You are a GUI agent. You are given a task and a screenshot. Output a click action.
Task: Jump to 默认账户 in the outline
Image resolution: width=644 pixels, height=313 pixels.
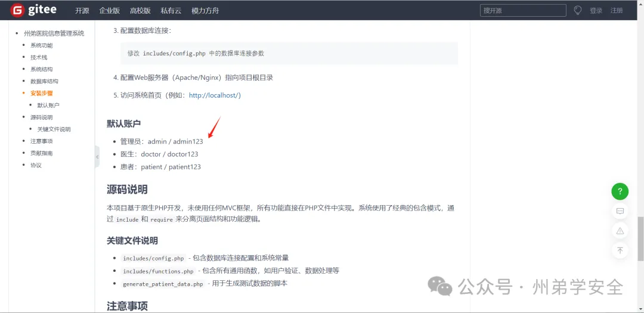[x=48, y=105]
